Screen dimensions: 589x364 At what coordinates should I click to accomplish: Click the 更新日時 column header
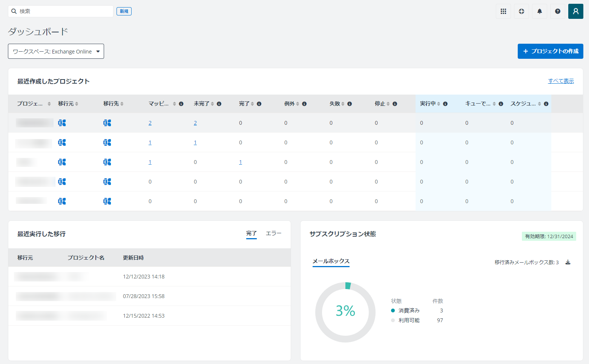click(133, 258)
